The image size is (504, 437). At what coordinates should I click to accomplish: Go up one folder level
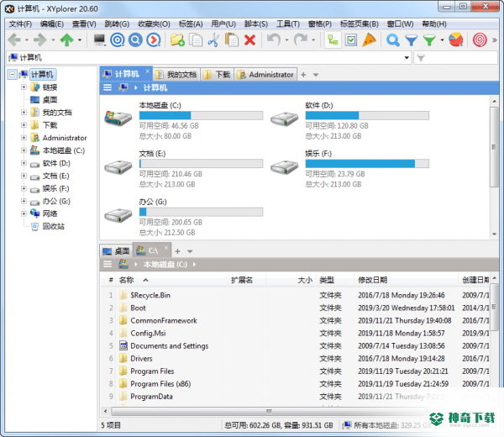coord(67,40)
